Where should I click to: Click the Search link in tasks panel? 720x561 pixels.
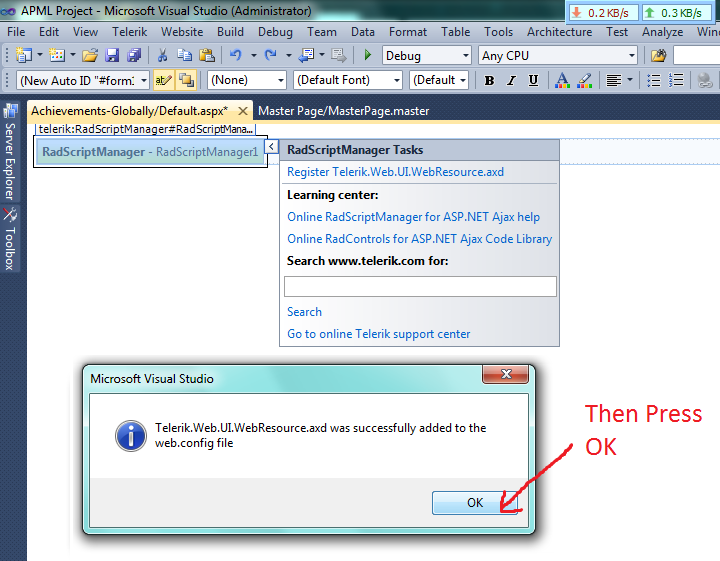(x=304, y=312)
